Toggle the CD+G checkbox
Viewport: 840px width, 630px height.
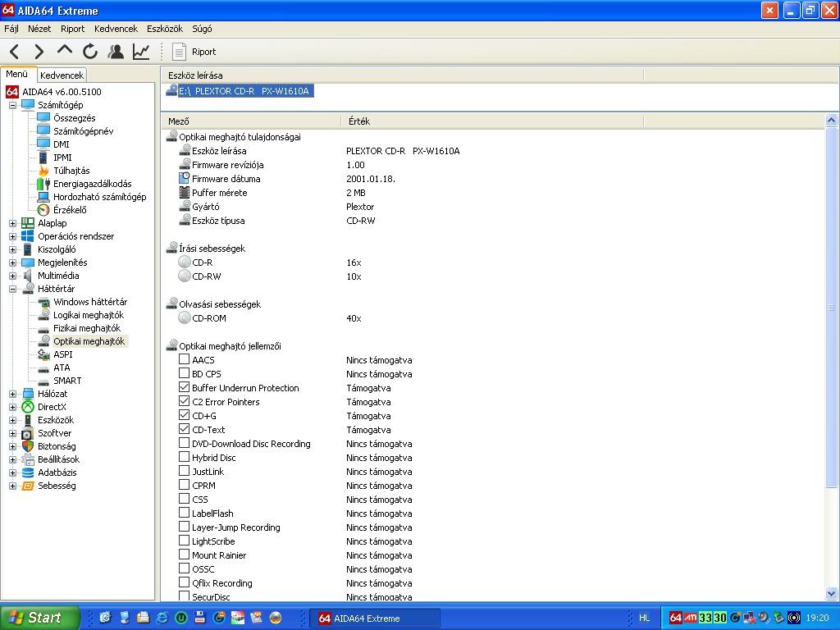click(x=184, y=415)
